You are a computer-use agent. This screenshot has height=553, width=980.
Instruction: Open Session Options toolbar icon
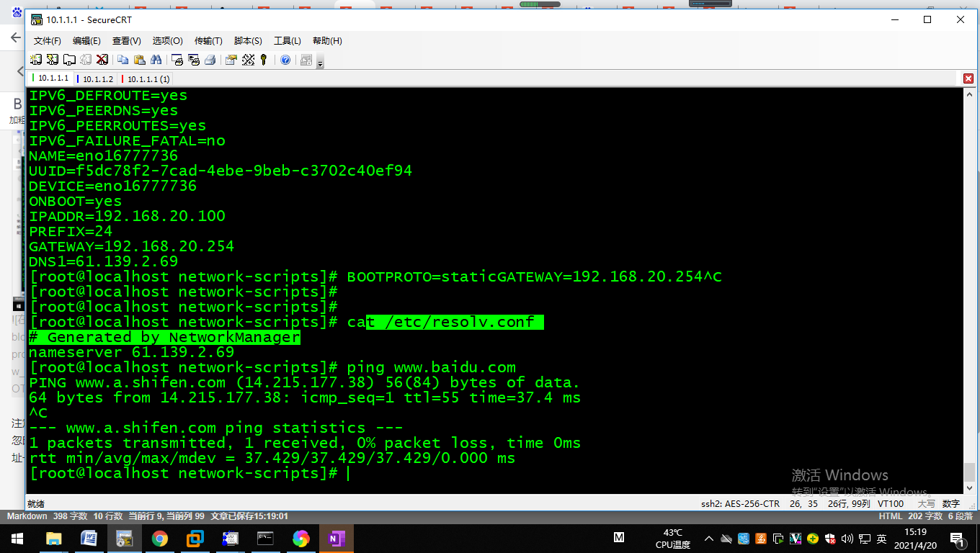click(231, 60)
